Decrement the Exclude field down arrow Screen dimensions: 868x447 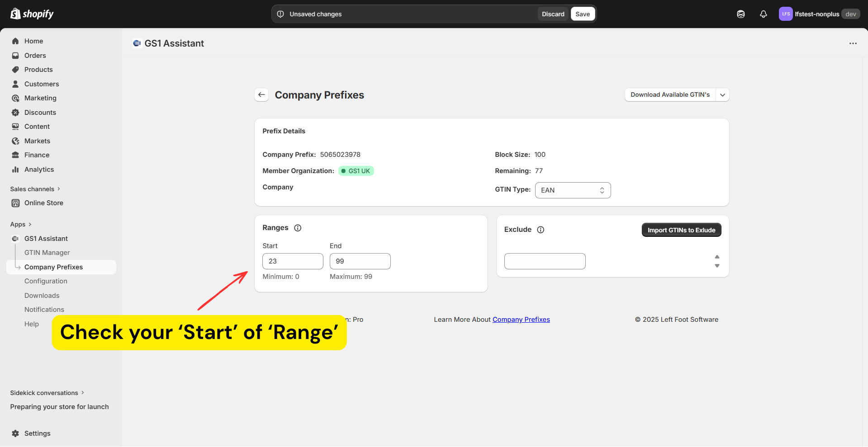coord(717,266)
